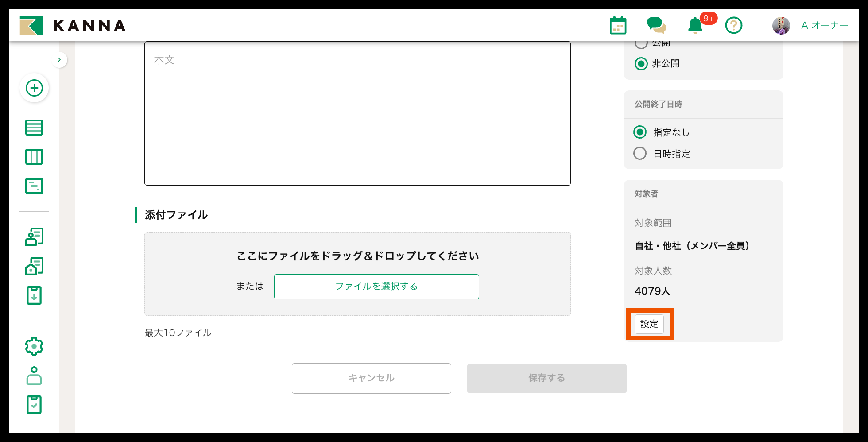Expand the sidebar with chevron arrow
Image resolution: width=868 pixels, height=442 pixels.
coord(59,60)
